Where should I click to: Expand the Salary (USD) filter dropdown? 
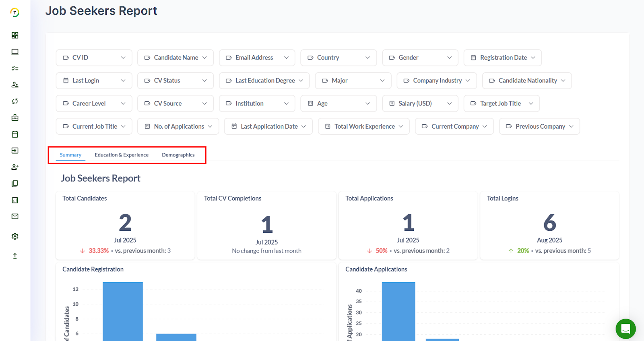[x=420, y=104]
